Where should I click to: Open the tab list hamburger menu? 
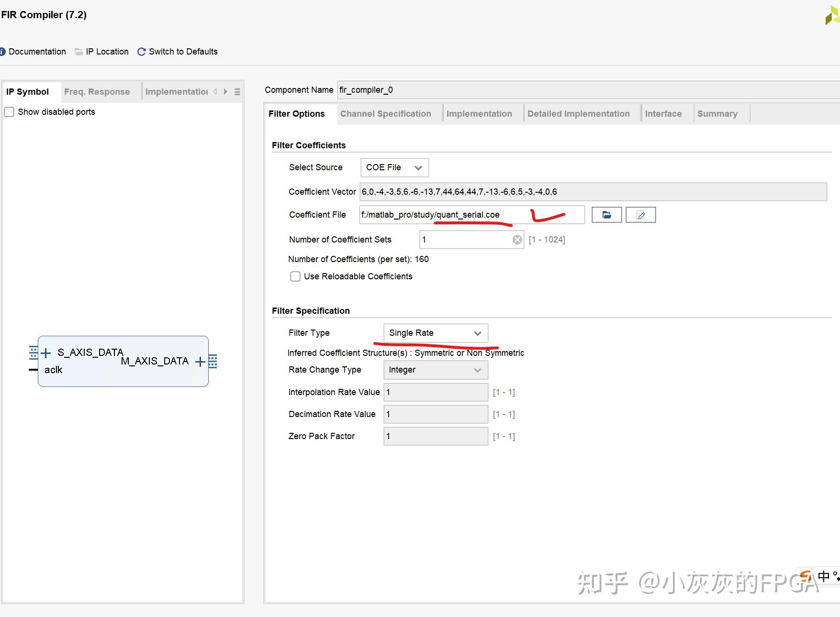[237, 92]
